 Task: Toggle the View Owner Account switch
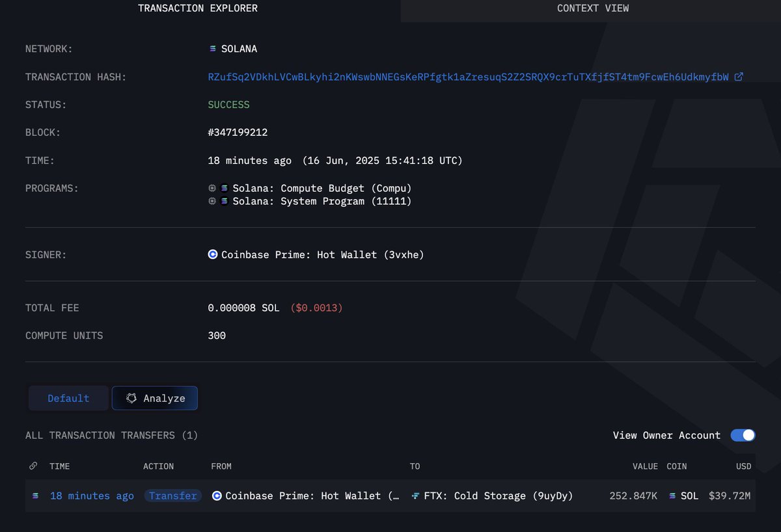(743, 435)
